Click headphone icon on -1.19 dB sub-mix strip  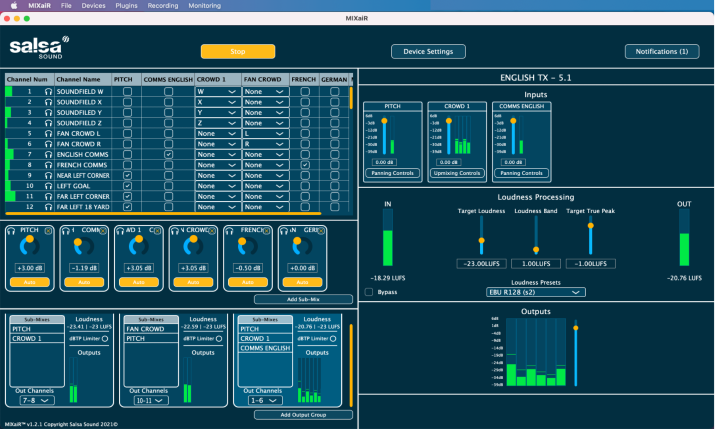pos(66,231)
